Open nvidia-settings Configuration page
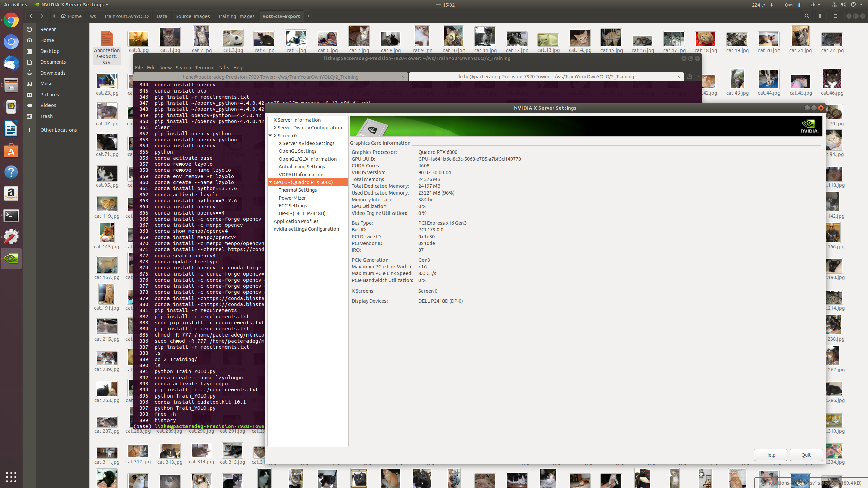This screenshot has width=868, height=488. point(306,229)
